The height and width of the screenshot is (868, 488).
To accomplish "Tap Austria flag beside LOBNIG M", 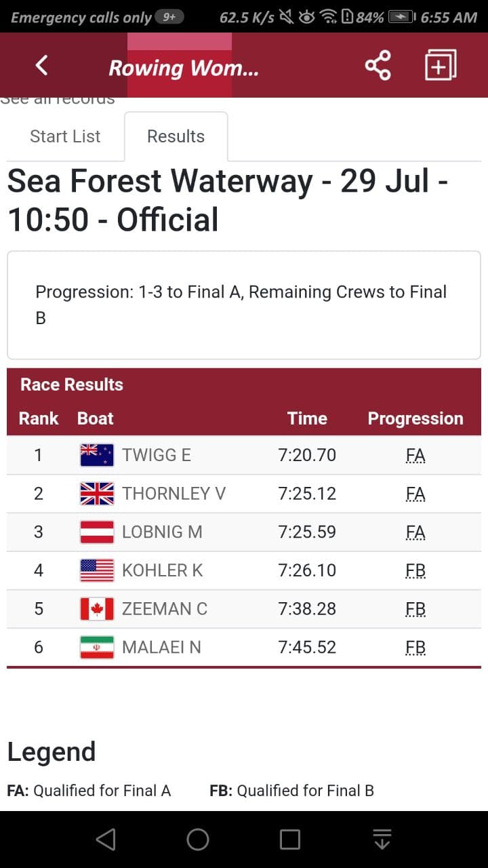I will coord(97,532).
